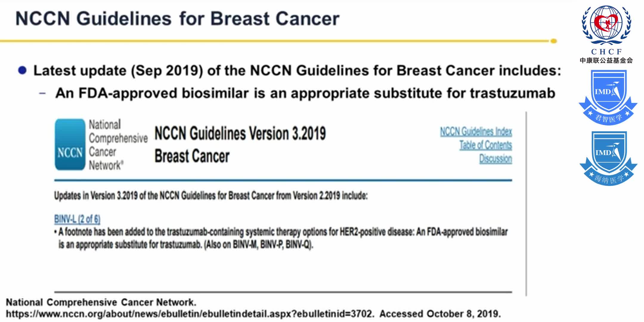The width and height of the screenshot is (644, 322).
Task: Click the 'Updates in Version 3.2019' sentence
Action: point(210,196)
